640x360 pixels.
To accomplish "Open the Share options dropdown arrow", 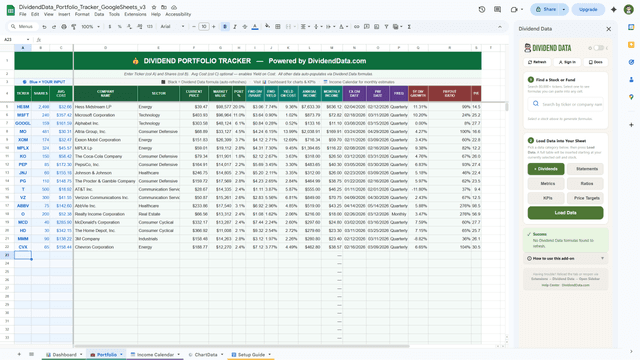I will click(x=564, y=9).
